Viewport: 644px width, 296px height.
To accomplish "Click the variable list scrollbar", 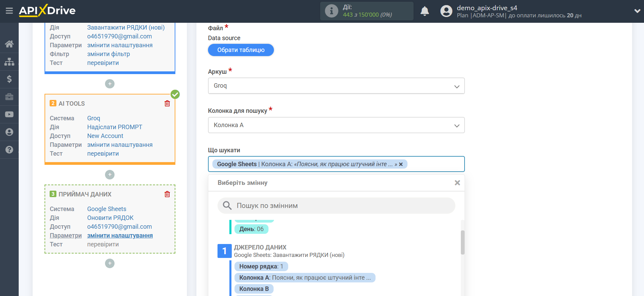I will (x=463, y=242).
